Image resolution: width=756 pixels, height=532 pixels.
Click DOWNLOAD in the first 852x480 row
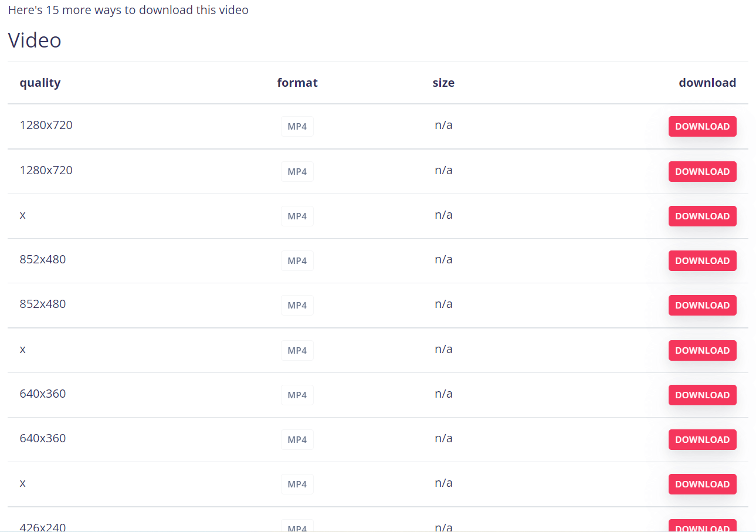(x=702, y=260)
